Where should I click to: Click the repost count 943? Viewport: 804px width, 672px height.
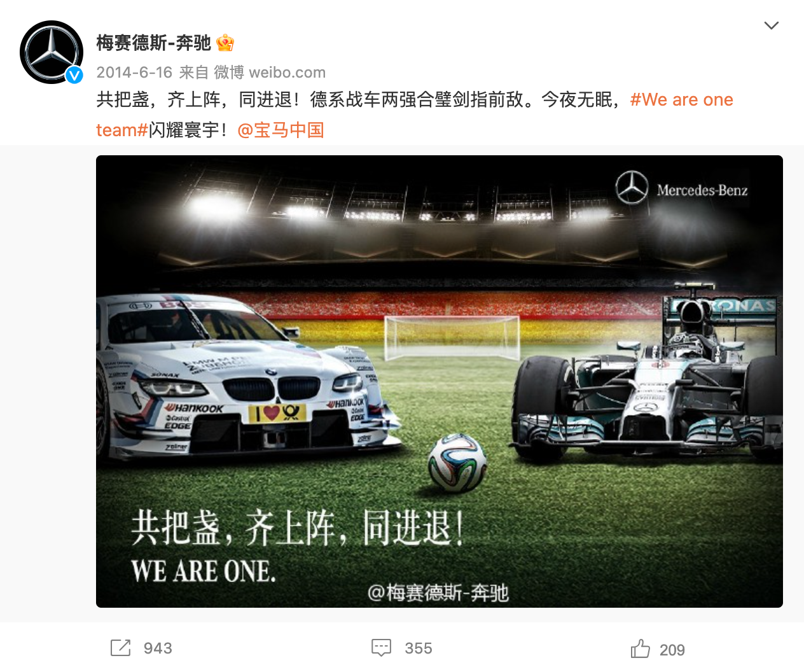158,648
